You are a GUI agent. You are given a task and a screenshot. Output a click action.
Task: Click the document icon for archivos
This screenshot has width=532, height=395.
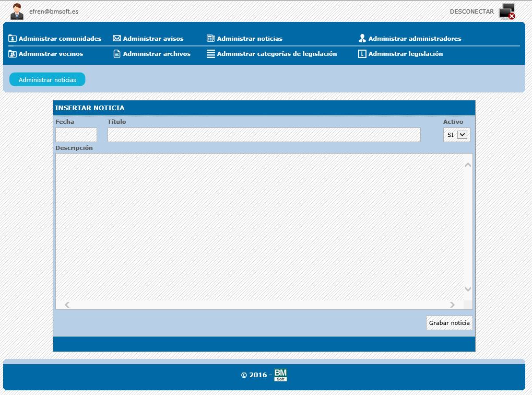pos(117,54)
